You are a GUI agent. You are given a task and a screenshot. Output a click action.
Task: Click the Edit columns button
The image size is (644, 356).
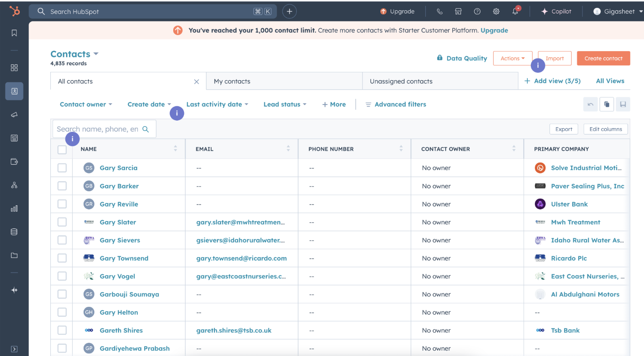click(606, 129)
